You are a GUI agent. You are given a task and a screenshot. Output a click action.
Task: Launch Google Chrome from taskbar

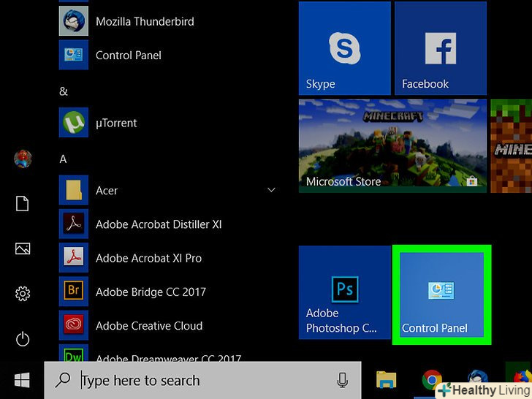pyautogui.click(x=432, y=380)
